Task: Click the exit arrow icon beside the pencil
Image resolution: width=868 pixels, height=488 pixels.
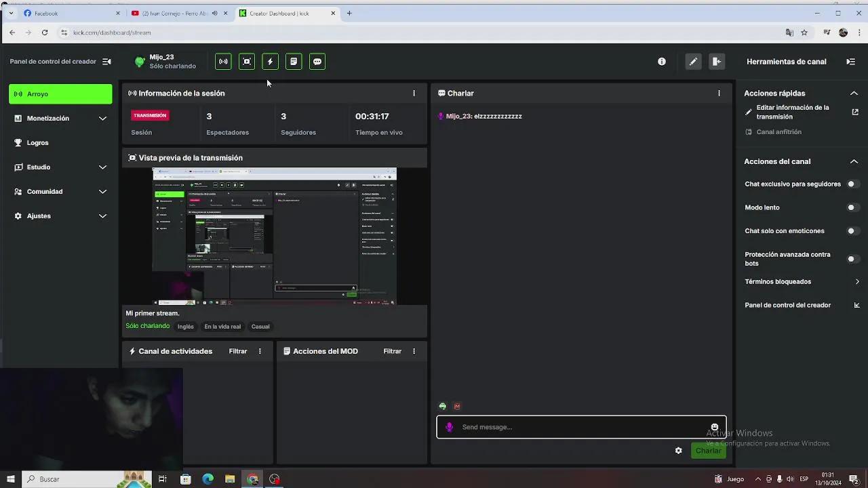Action: point(717,62)
